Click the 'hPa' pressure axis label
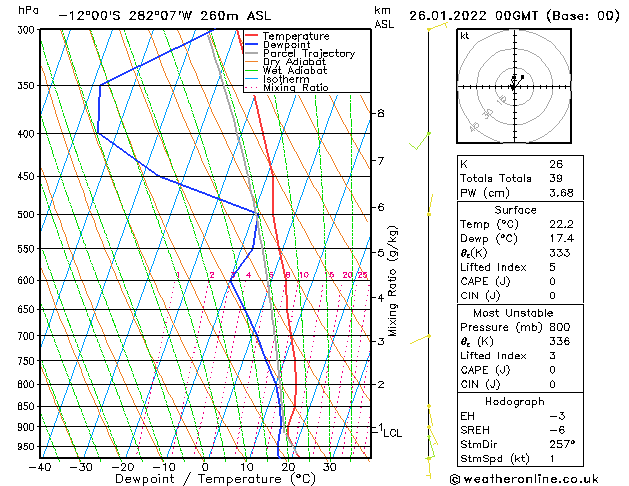The width and height of the screenshot is (629, 486). point(28,10)
